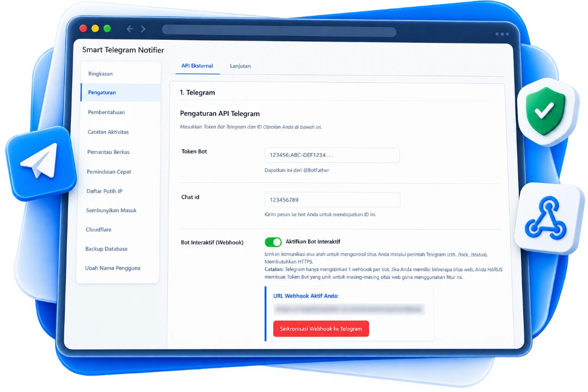Open Catatan Aktivitas in the sidebar
Image resolution: width=588 pixels, height=392 pixels.
click(x=120, y=132)
